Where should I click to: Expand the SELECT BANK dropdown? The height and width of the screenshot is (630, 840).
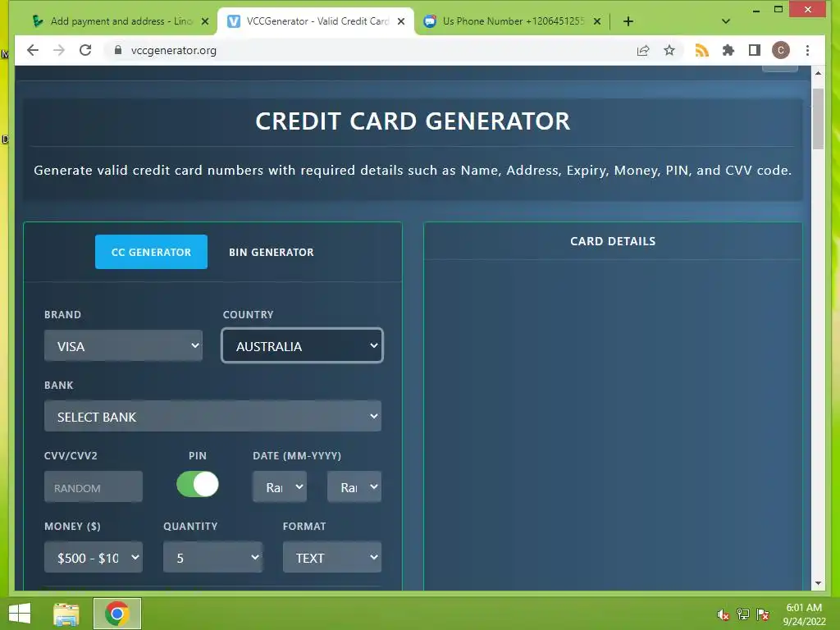[212, 416]
